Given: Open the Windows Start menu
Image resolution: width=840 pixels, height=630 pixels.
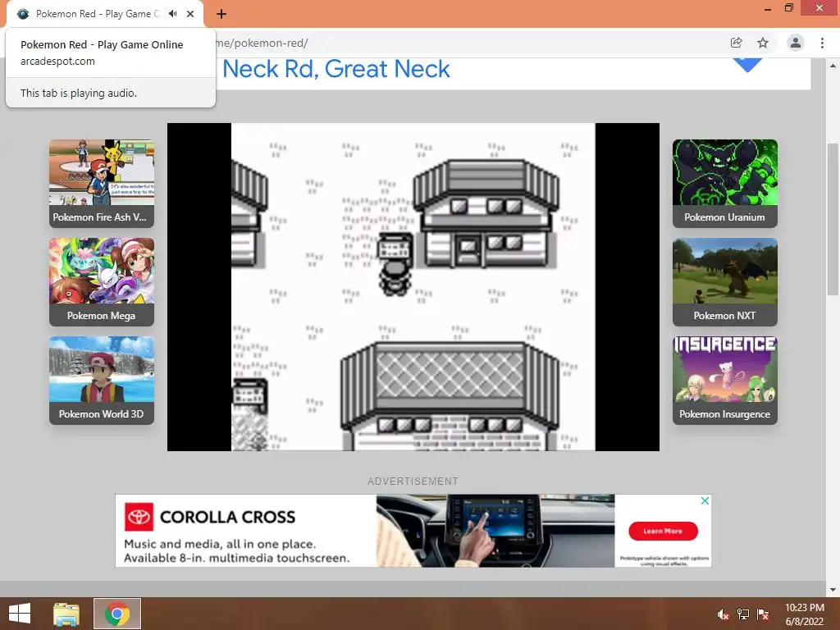Looking at the screenshot, I should pos(20,614).
